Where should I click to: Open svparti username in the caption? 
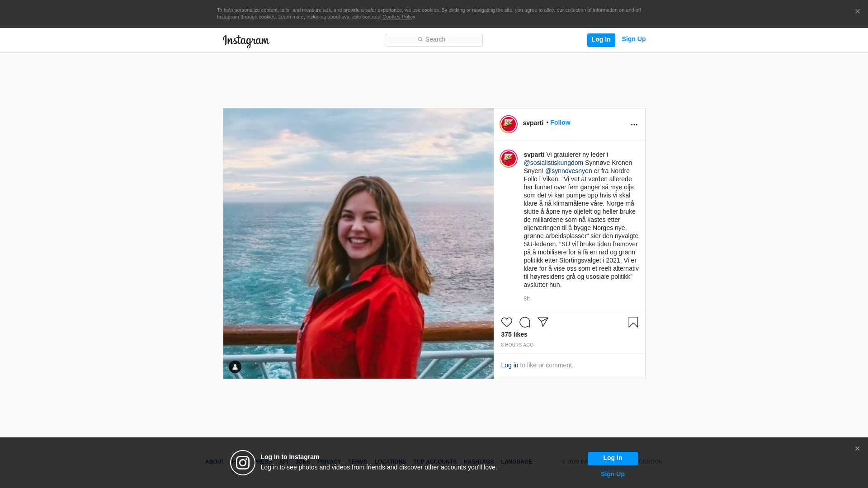pyautogui.click(x=533, y=155)
